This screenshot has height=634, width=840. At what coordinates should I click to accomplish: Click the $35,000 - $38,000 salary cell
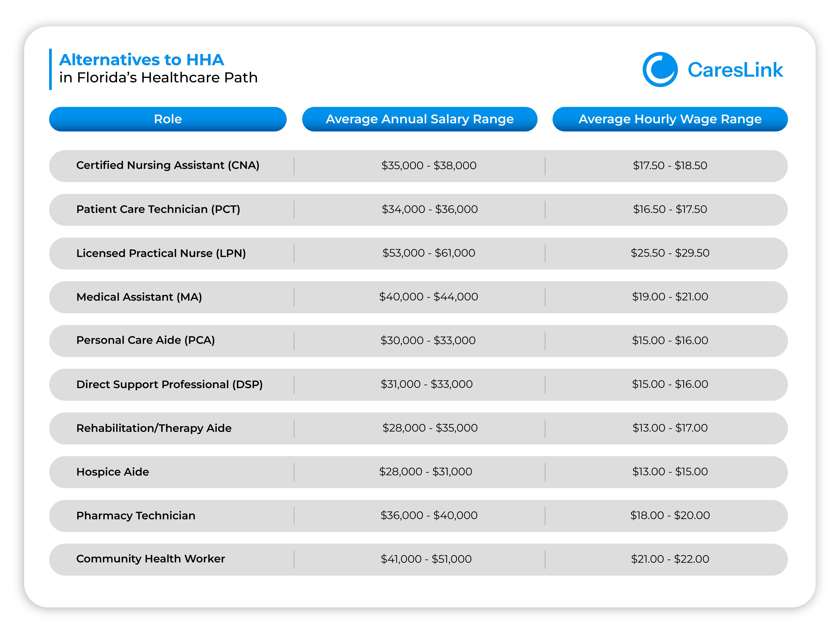(429, 166)
